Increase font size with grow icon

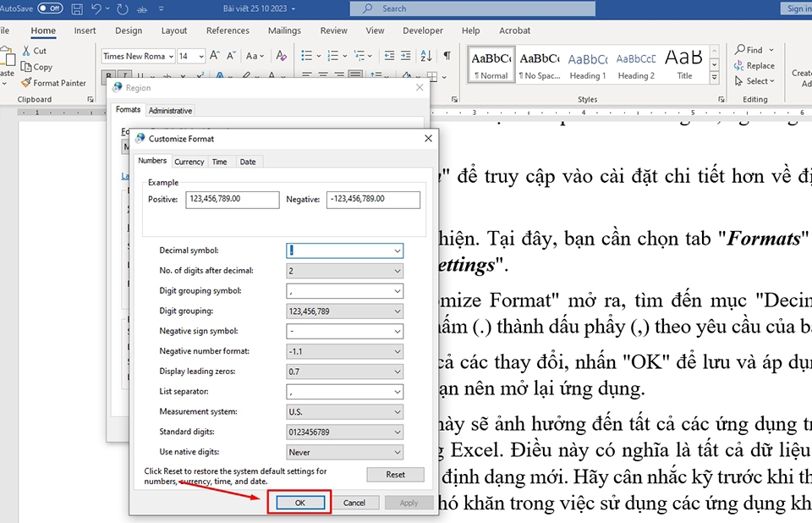(215, 56)
